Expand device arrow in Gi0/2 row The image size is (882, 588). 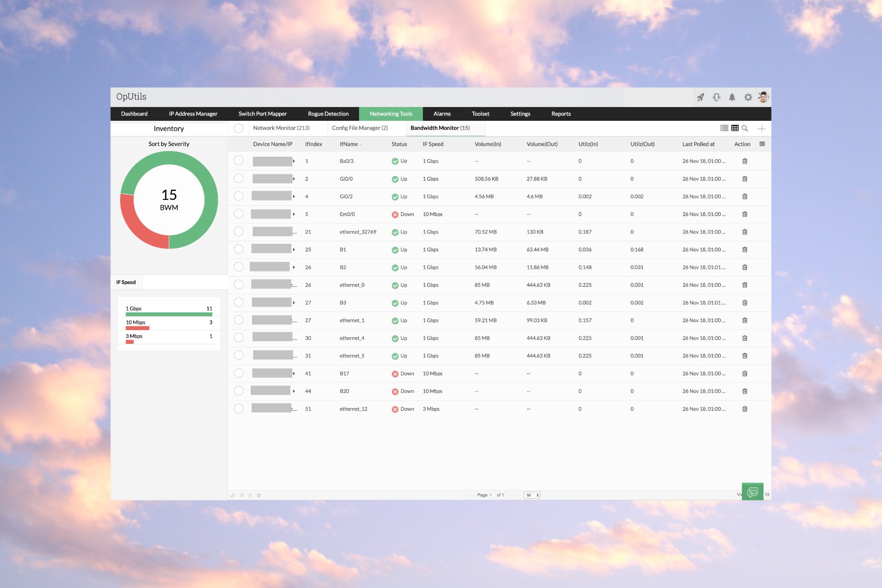[x=294, y=197]
